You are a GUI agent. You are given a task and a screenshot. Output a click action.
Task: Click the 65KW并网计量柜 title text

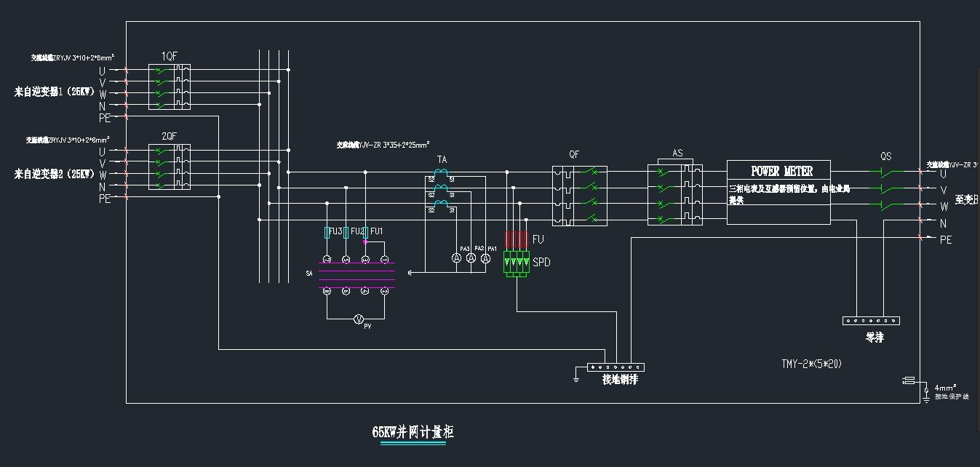(x=413, y=432)
